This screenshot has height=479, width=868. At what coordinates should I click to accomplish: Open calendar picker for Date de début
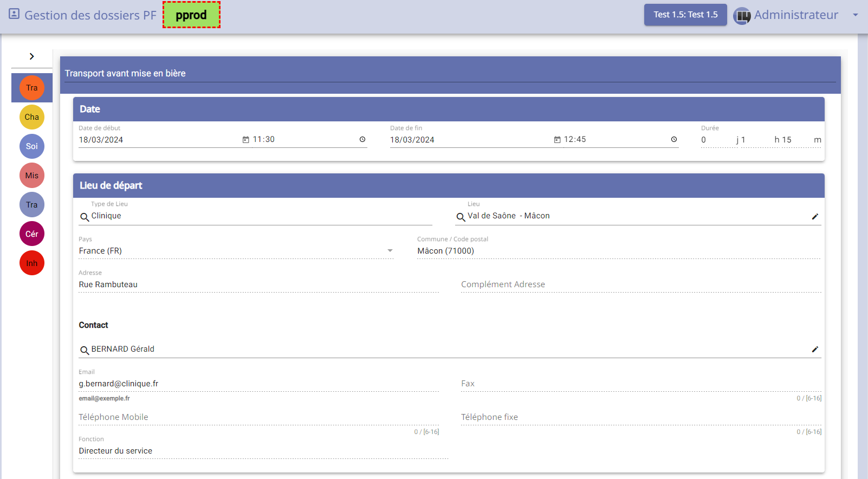tap(245, 140)
